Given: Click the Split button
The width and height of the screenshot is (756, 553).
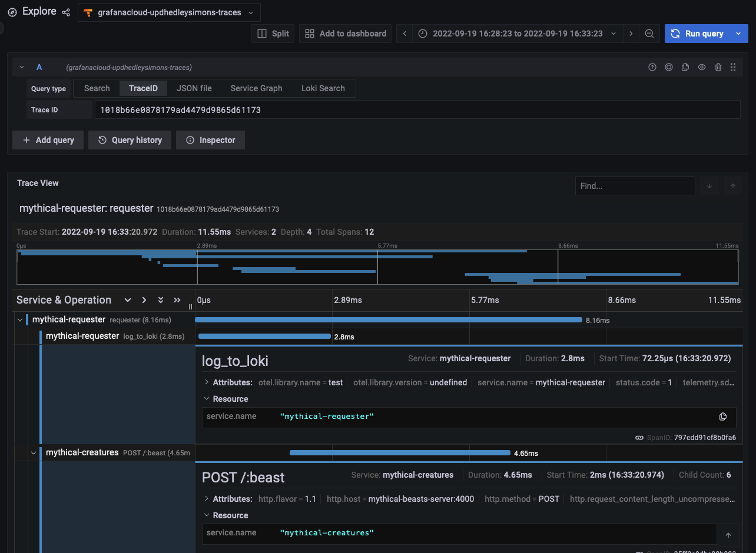Looking at the screenshot, I should coord(273,34).
